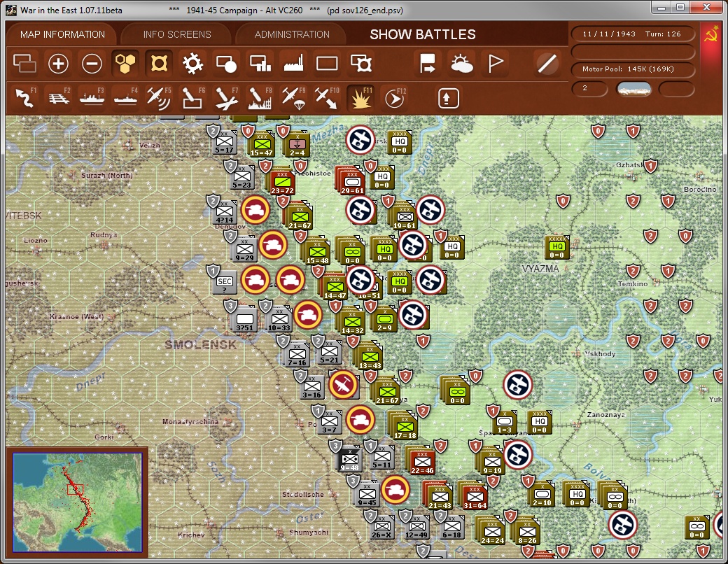This screenshot has height=564, width=728.
Task: Select the unit counter labeled 15=47
Action: point(262,146)
